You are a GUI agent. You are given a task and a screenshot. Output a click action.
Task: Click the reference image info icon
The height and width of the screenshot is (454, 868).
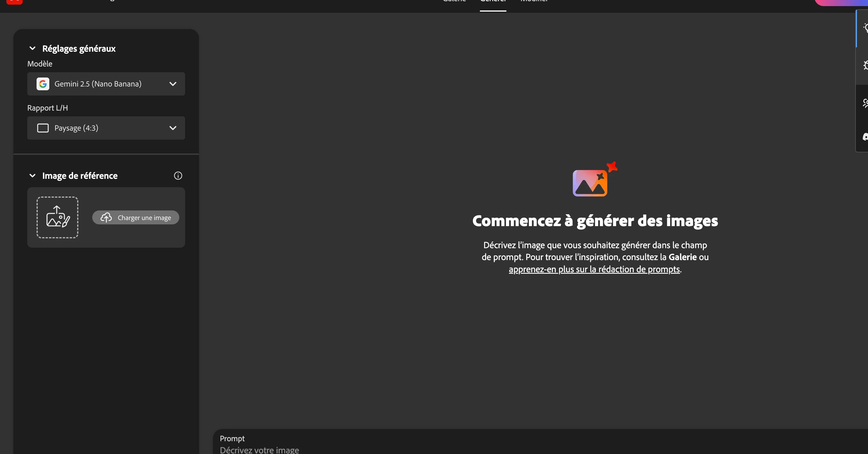178,176
